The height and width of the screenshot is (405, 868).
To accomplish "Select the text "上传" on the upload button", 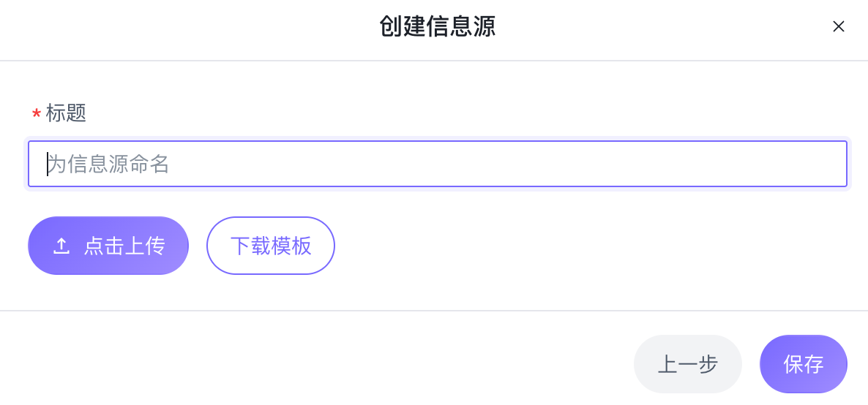I will [145, 246].
